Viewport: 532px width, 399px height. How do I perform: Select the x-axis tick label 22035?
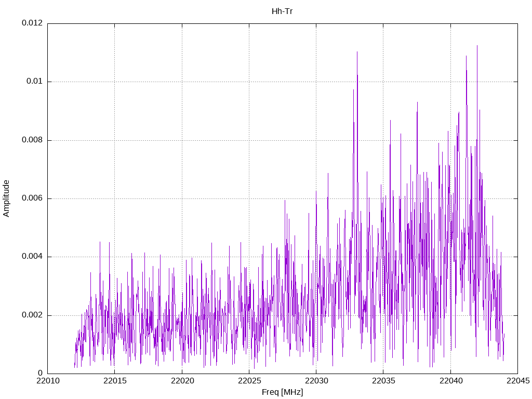click(x=384, y=381)
